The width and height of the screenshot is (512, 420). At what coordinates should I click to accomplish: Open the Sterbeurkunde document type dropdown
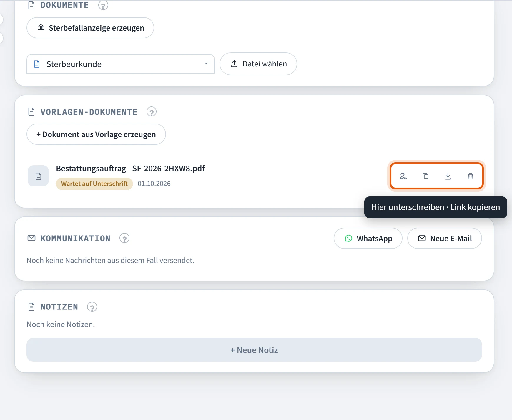coord(121,64)
